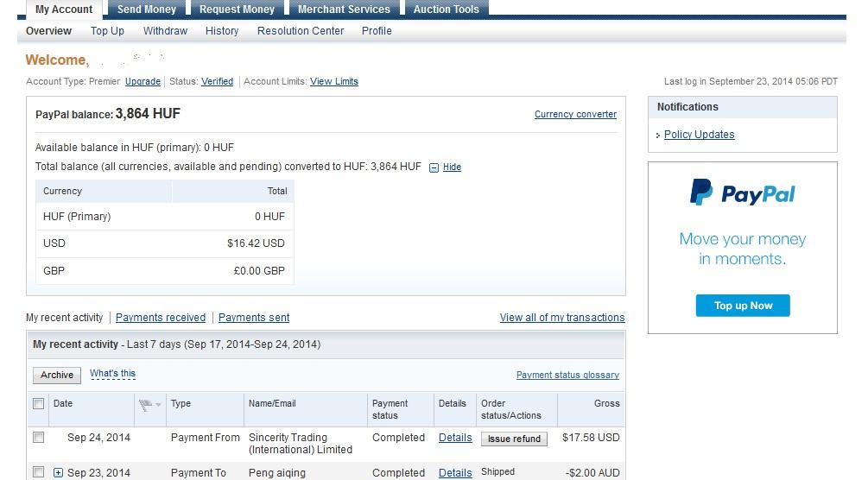Click the Type column header
The width and height of the screenshot is (868, 480).
(x=181, y=404)
